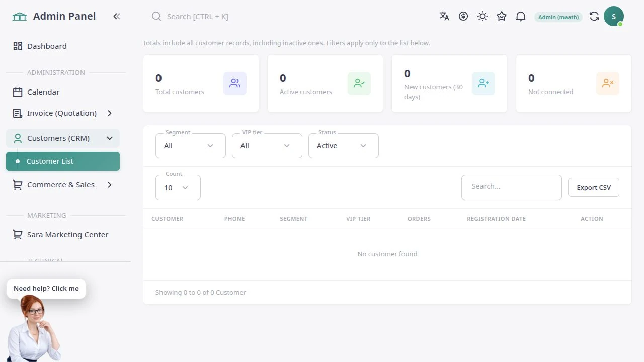
Task: Click the search magnifier icon
Action: [156, 16]
